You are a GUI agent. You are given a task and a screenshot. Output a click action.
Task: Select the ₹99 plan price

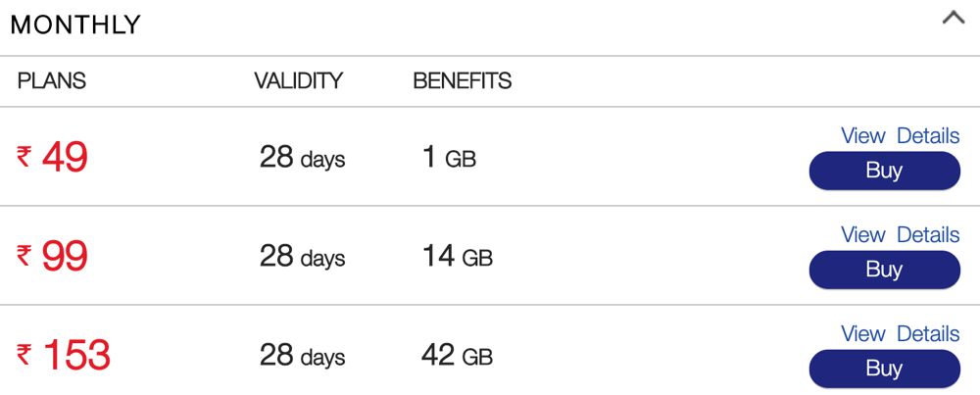click(x=53, y=257)
